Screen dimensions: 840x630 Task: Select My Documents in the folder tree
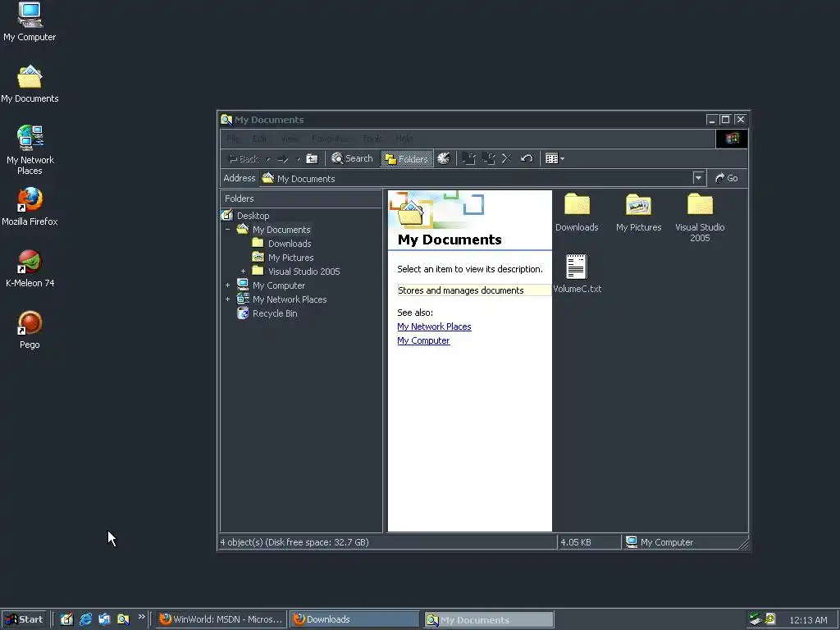coord(281,230)
